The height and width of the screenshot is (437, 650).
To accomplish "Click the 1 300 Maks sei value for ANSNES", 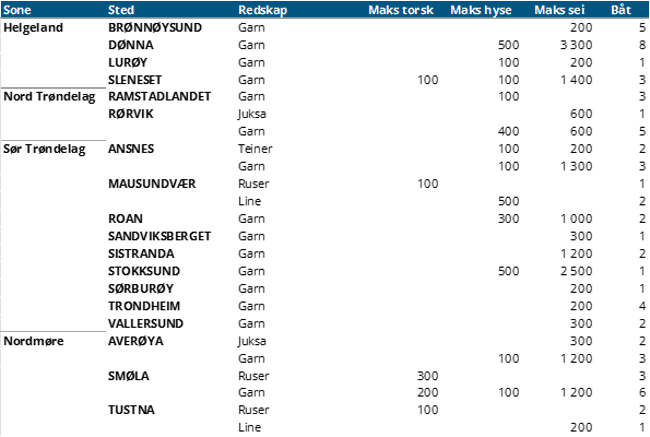I will click(576, 166).
